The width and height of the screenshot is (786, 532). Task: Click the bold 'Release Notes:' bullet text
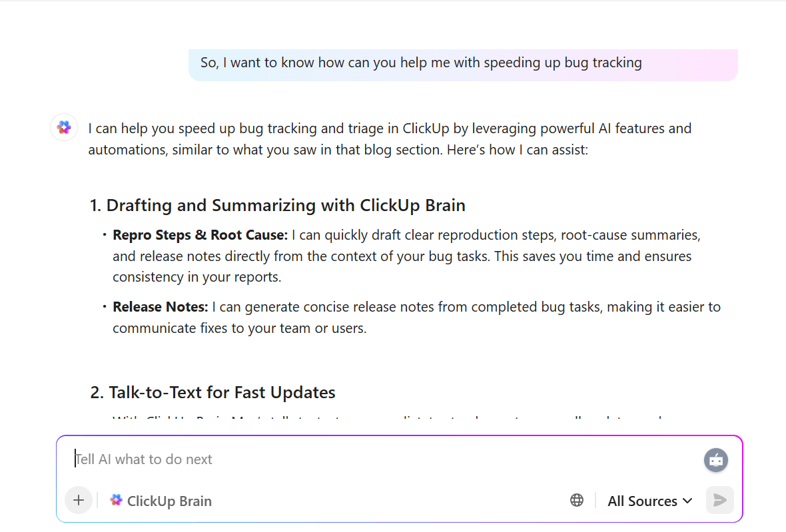pyautogui.click(x=160, y=306)
